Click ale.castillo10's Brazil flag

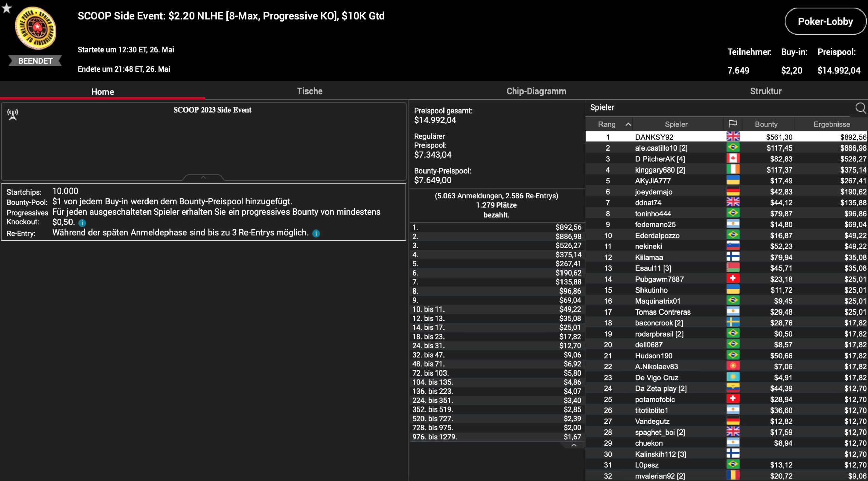click(x=733, y=147)
